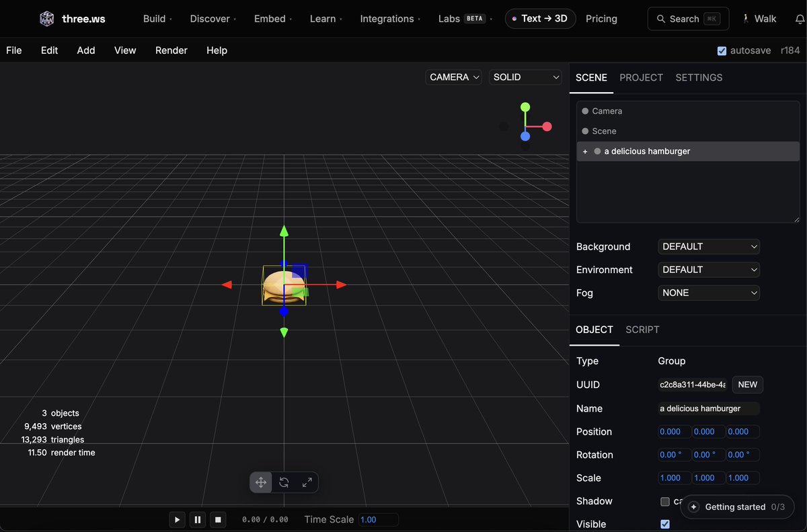Viewport: 807px width, 532px height.
Task: Open the Build navigation dropdown
Action: pyautogui.click(x=157, y=19)
